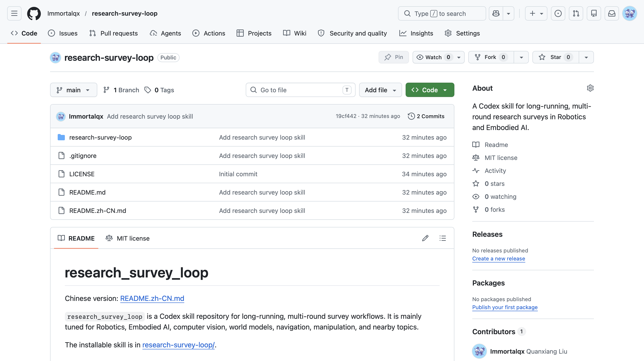
Task: Open the main branch dropdown
Action: (73, 90)
